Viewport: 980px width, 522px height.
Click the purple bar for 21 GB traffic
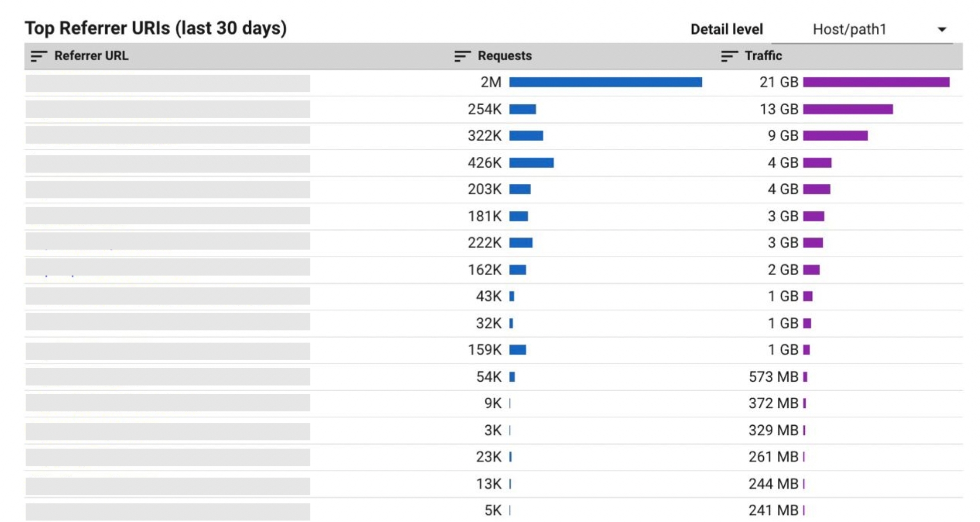tap(876, 82)
